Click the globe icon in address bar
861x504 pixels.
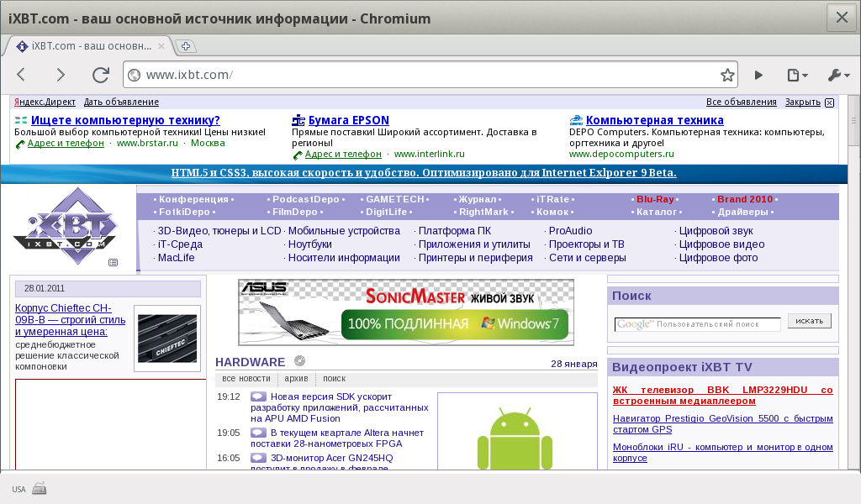(x=134, y=75)
